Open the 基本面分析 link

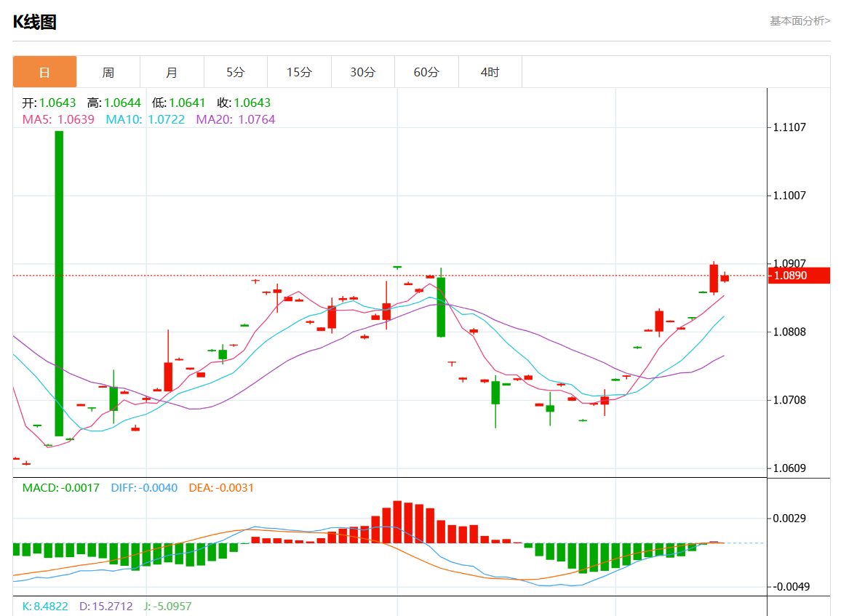coord(800,21)
